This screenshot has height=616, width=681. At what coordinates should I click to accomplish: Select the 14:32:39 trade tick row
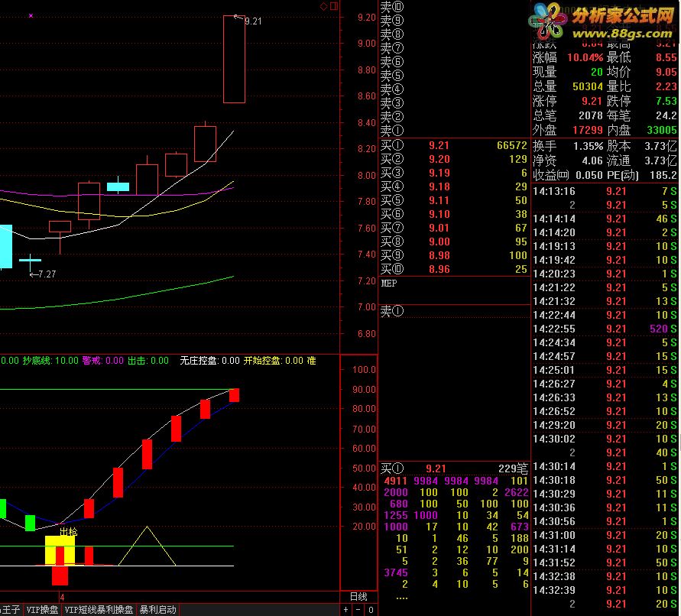point(605,590)
